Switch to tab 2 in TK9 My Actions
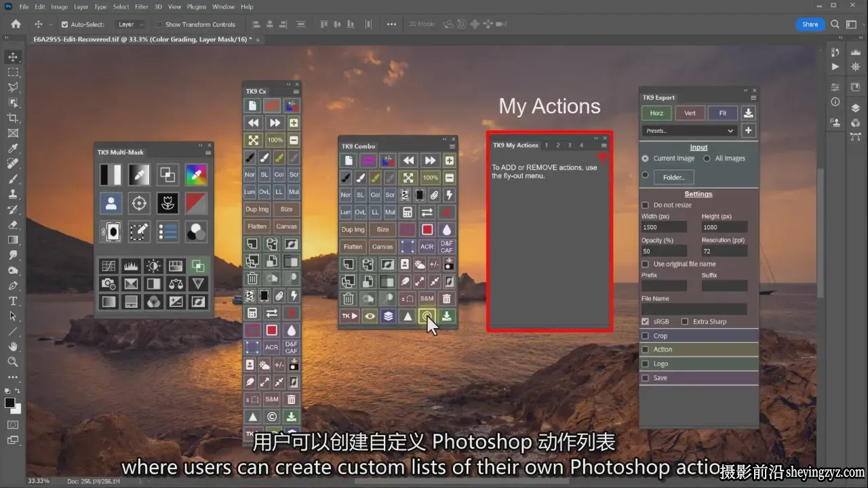 coord(558,145)
